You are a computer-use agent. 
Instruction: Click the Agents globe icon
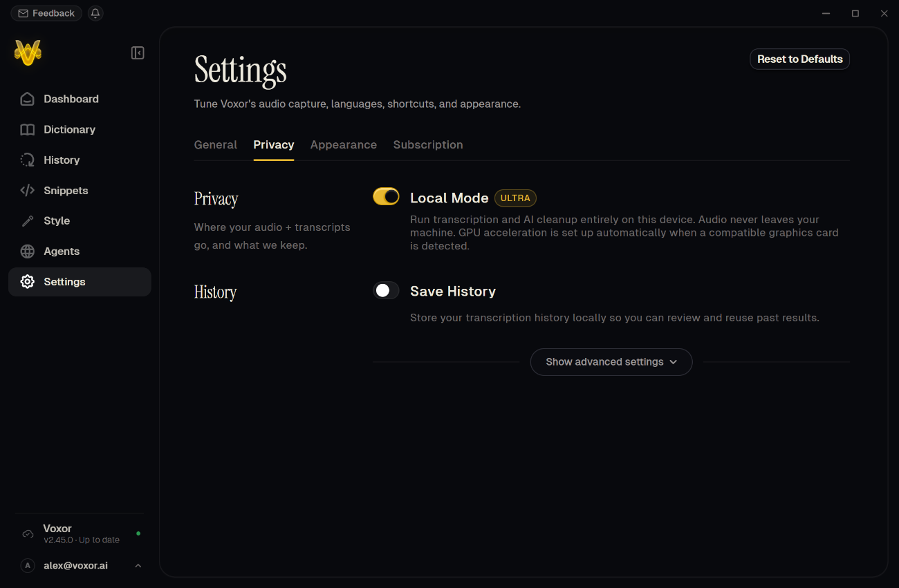click(x=27, y=251)
